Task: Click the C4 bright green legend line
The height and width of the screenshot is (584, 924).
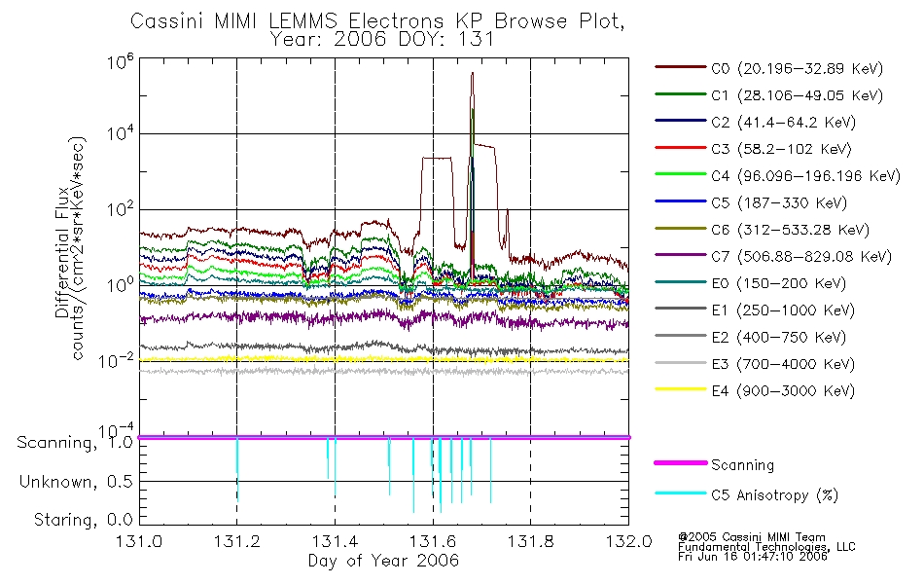Action: click(681, 174)
